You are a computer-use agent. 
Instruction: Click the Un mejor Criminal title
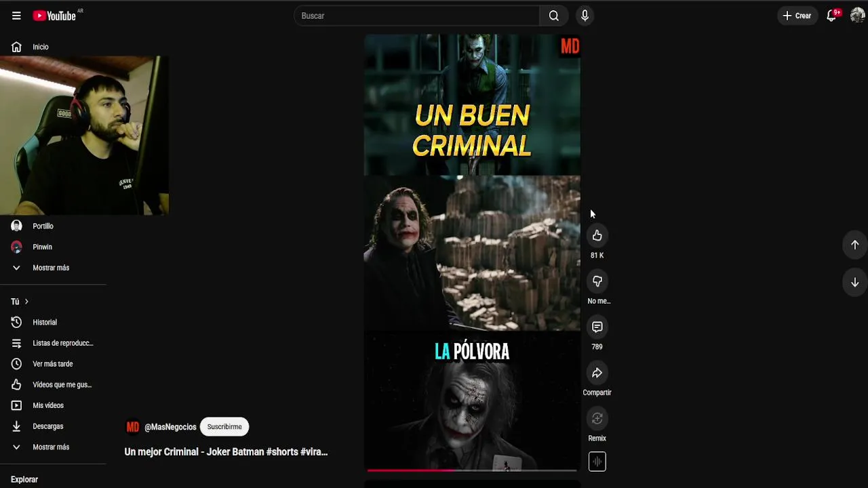click(x=226, y=452)
